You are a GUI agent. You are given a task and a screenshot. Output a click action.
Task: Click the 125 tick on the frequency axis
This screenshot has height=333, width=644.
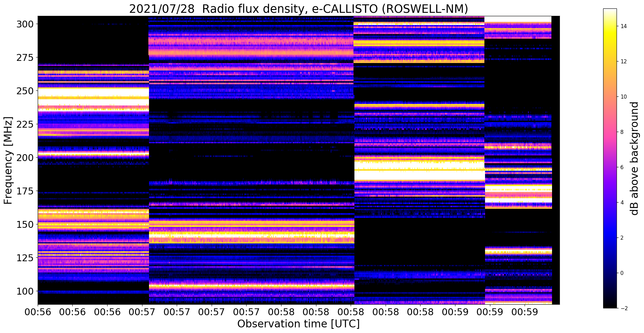[25, 258]
